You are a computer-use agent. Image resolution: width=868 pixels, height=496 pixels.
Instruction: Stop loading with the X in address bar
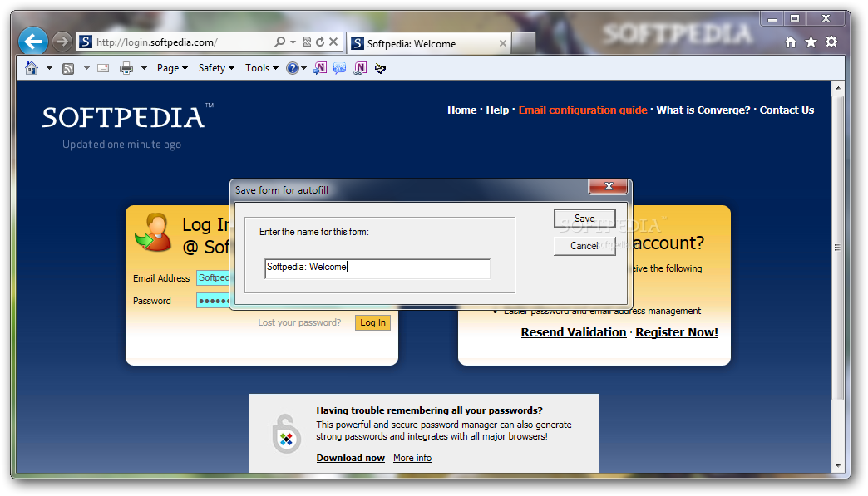click(x=333, y=42)
